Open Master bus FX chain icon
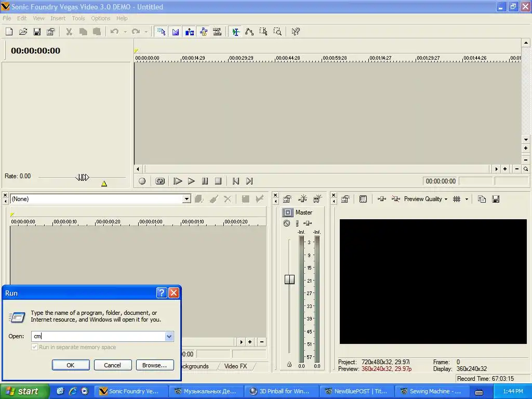Image resolution: width=532 pixels, height=399 pixels. point(308,223)
